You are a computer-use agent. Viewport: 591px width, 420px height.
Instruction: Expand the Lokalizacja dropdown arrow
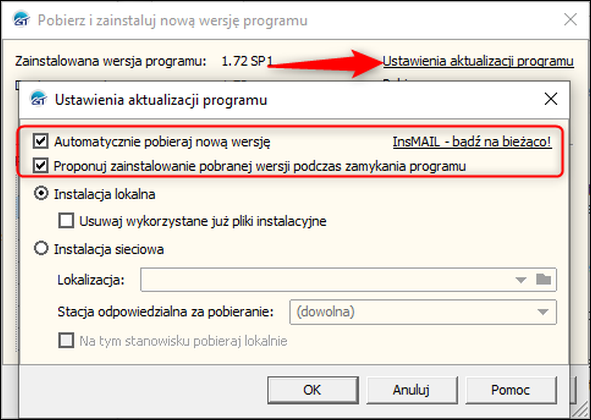coord(521,280)
